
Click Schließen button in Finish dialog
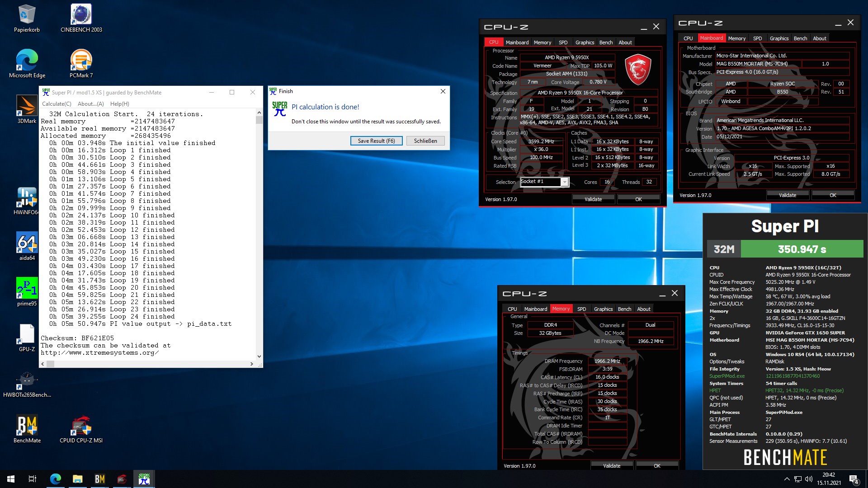click(x=425, y=141)
